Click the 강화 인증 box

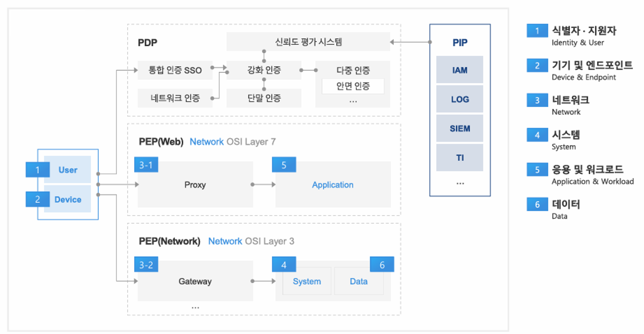[264, 70]
